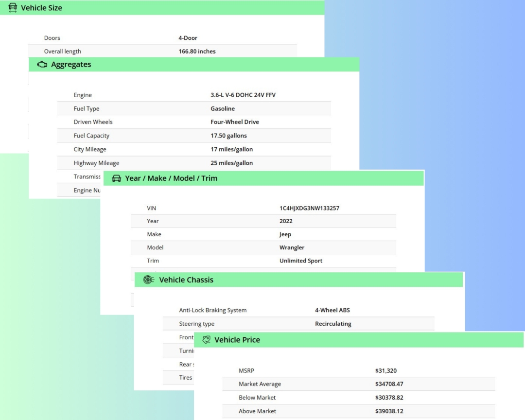Select the Aggregates section title
Image resolution: width=525 pixels, height=420 pixels.
71,65
